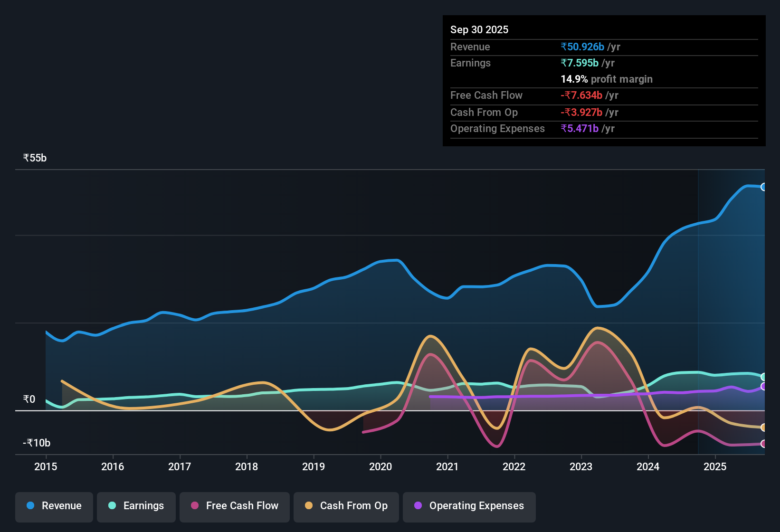
Task: Select the Earnings endpoint marker on the chart
Action: click(x=763, y=377)
